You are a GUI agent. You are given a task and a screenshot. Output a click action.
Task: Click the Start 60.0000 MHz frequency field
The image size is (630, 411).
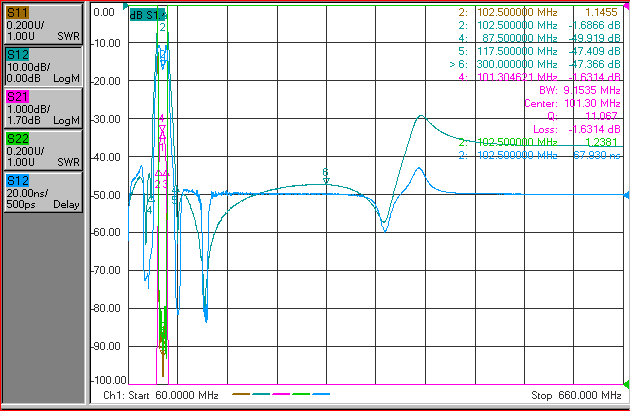click(161, 395)
